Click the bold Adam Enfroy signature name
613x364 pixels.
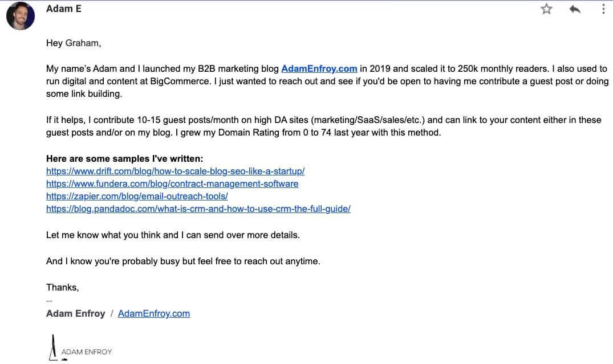point(75,313)
